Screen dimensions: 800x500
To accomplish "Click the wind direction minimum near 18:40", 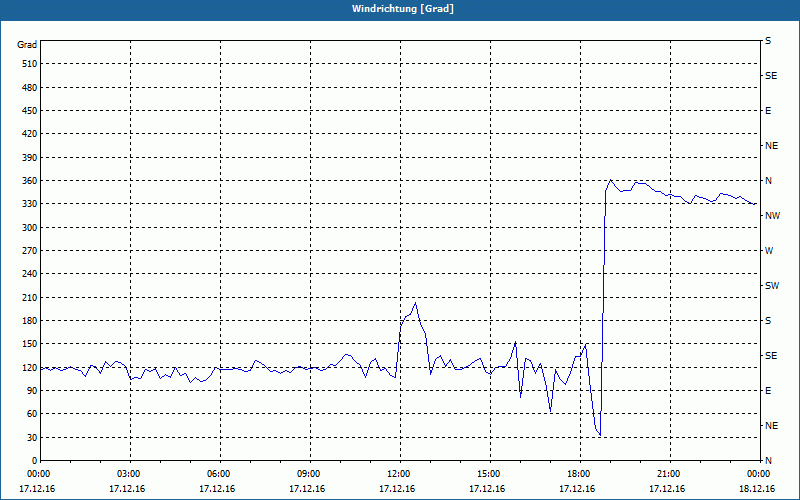I will tap(601, 435).
